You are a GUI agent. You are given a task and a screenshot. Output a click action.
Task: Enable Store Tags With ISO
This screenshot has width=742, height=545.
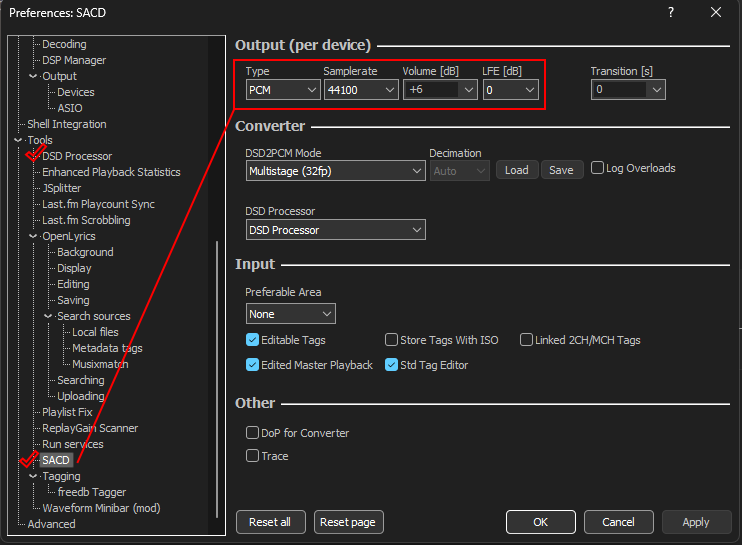tap(392, 340)
